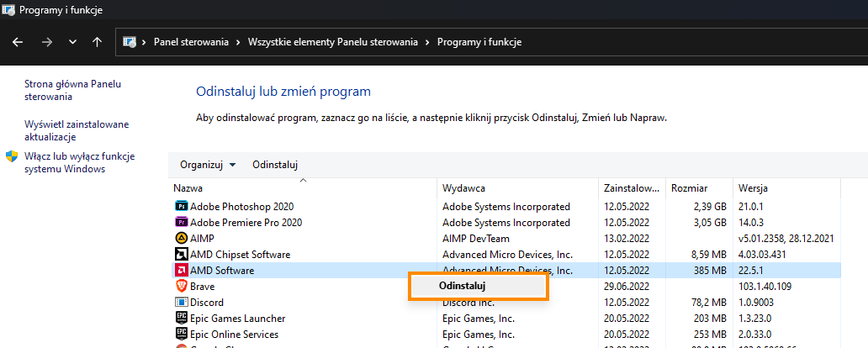
Task: Choose Odinstaluj in the context menu
Action: point(479,286)
